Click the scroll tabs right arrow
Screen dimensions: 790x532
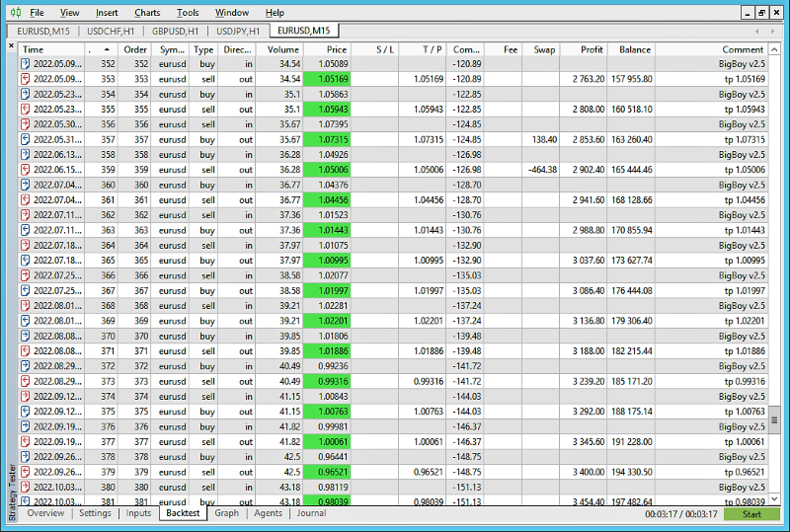[773, 32]
